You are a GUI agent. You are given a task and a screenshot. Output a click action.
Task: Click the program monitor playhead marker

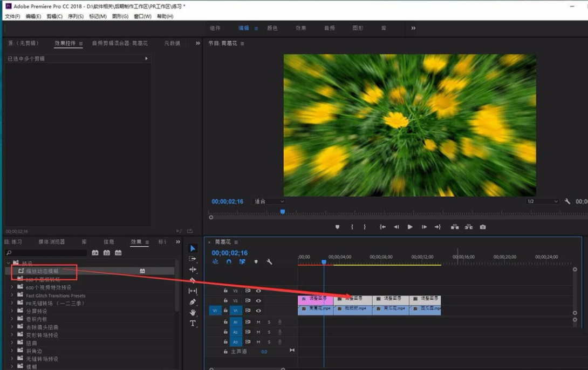click(283, 212)
